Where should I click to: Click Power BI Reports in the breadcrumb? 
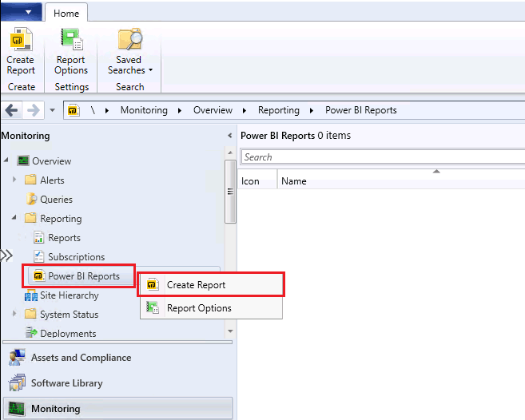point(361,110)
